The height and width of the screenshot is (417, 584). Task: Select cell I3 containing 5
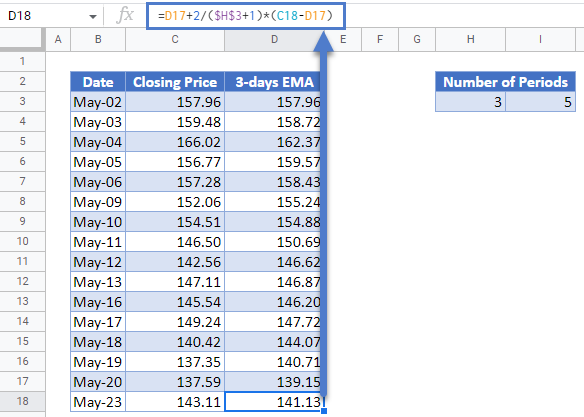pyautogui.click(x=540, y=102)
